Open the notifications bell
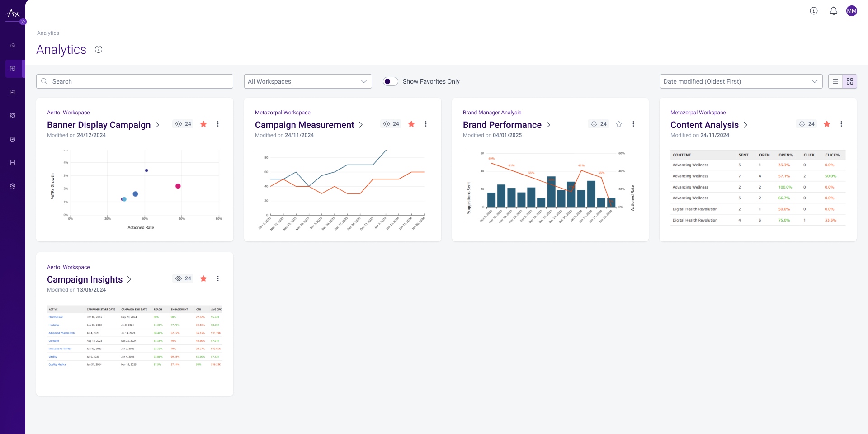The width and height of the screenshot is (868, 434). [834, 11]
